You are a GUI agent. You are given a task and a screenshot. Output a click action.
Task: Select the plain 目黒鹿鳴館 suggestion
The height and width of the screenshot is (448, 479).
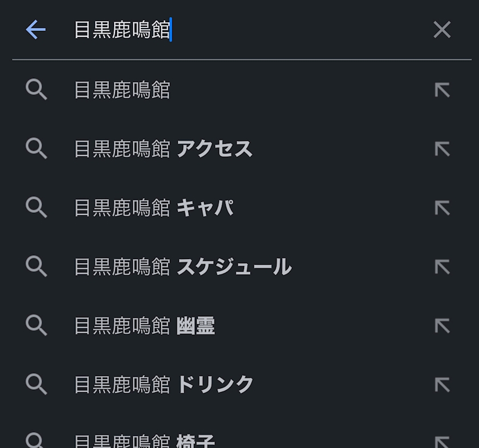(x=122, y=90)
